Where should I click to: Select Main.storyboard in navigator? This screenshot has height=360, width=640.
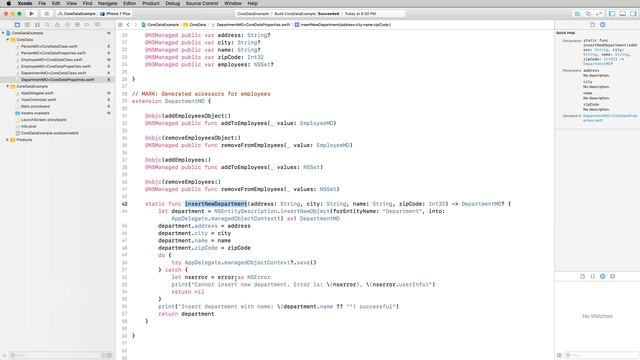point(35,107)
